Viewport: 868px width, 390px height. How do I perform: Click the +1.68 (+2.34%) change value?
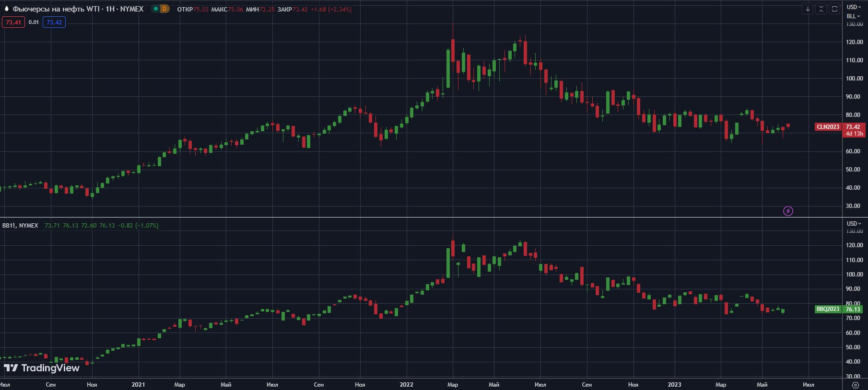[x=331, y=9]
